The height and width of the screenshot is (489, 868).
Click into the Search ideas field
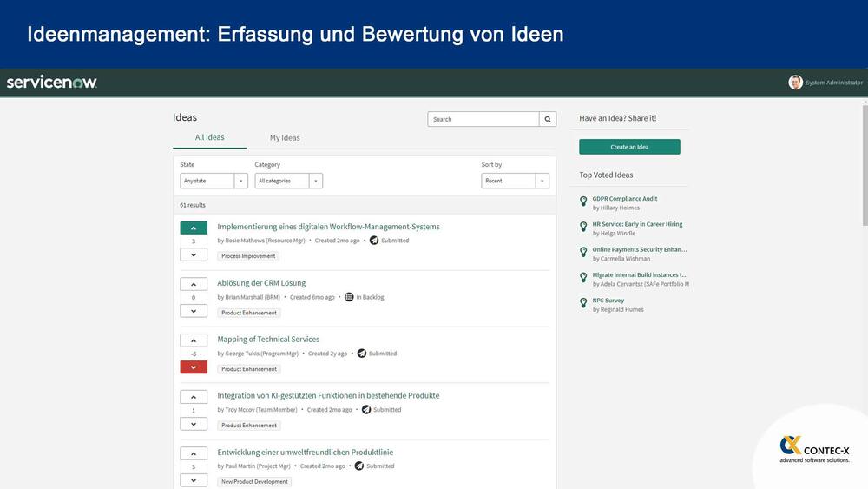[483, 119]
